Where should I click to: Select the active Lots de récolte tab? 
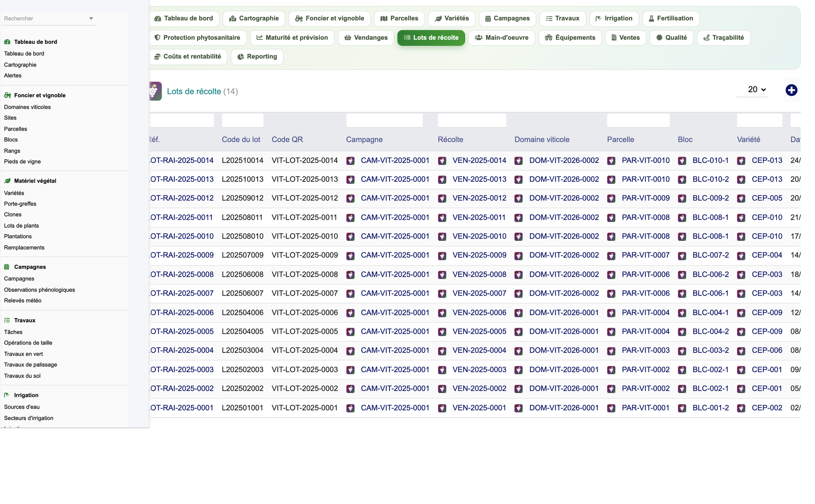[x=431, y=38]
